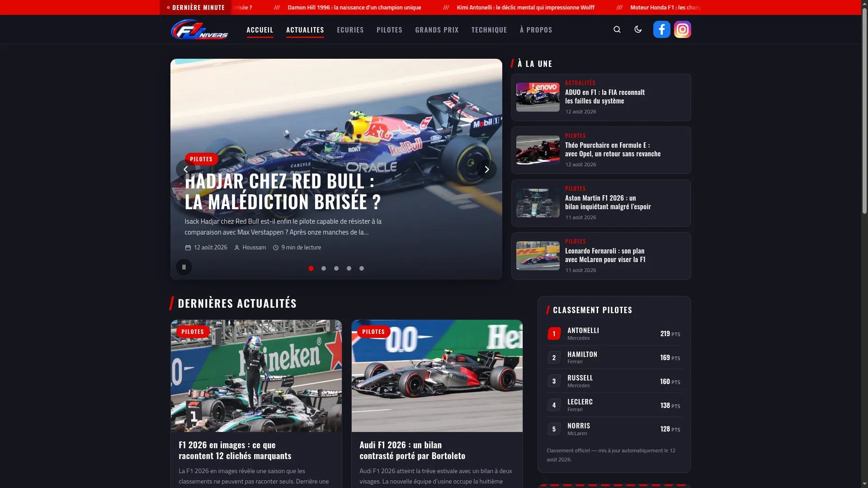Open Audi F1 2026 bilan article title
The width and height of the screenshot is (868, 488).
click(412, 450)
